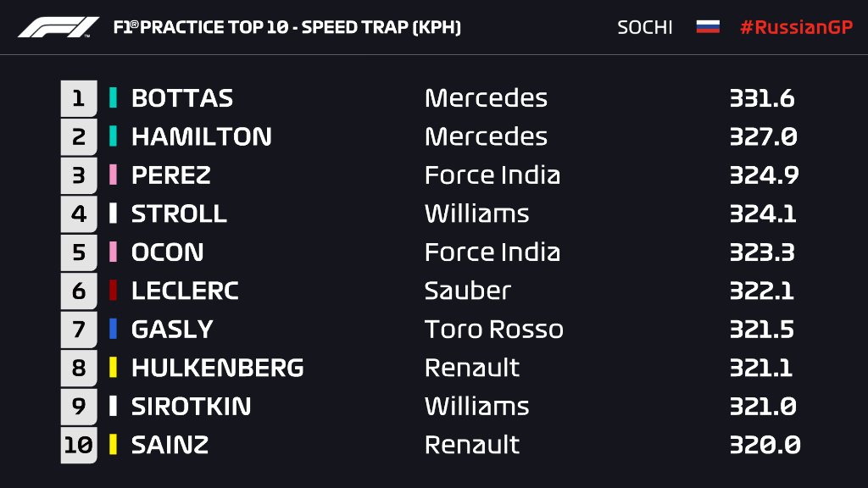Click the position 10 number badge

pos(79,445)
